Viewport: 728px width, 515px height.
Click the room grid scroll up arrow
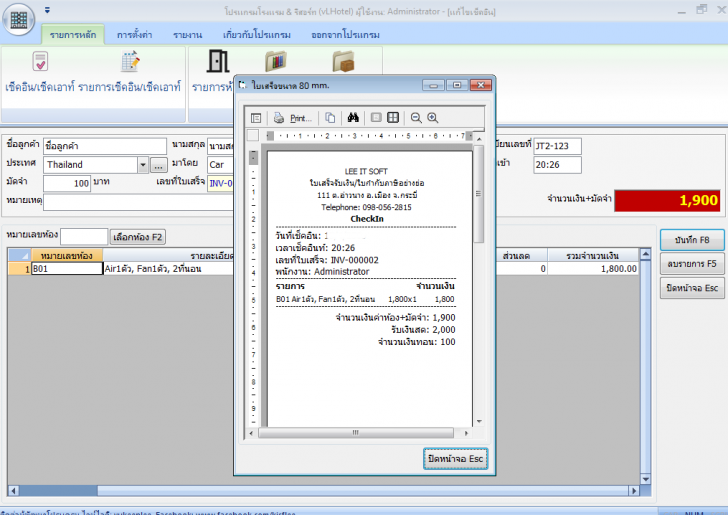[x=645, y=254]
